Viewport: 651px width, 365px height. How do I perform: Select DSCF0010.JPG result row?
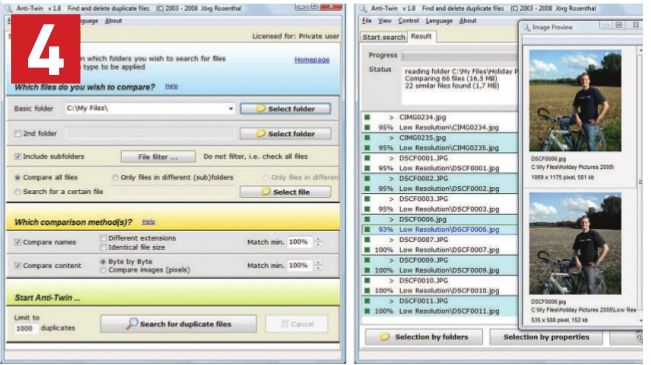440,281
